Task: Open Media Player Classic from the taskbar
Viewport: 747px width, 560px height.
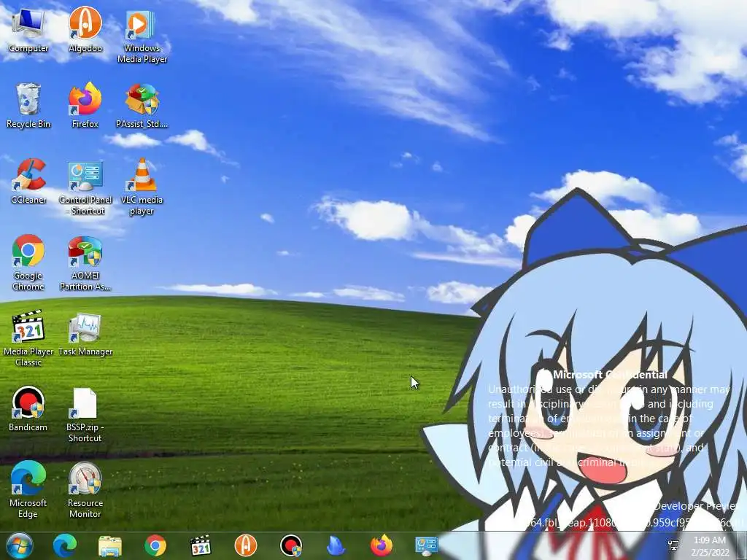Action: click(x=201, y=545)
